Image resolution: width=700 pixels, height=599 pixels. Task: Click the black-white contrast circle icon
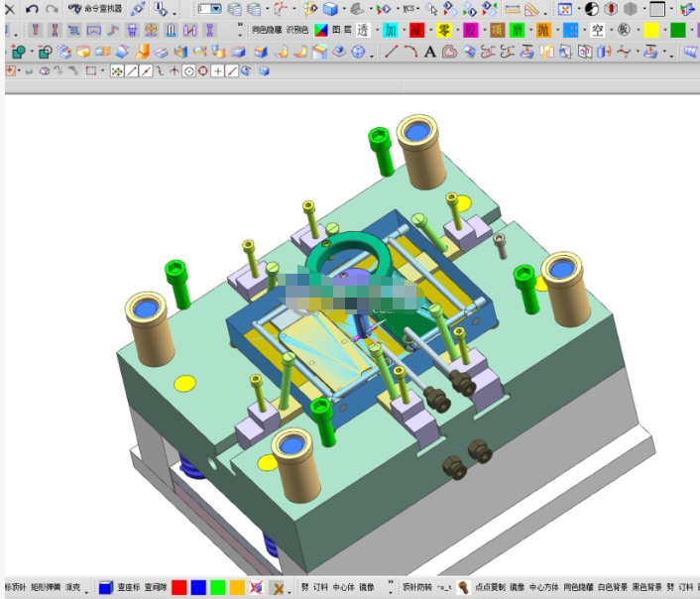tap(592, 9)
